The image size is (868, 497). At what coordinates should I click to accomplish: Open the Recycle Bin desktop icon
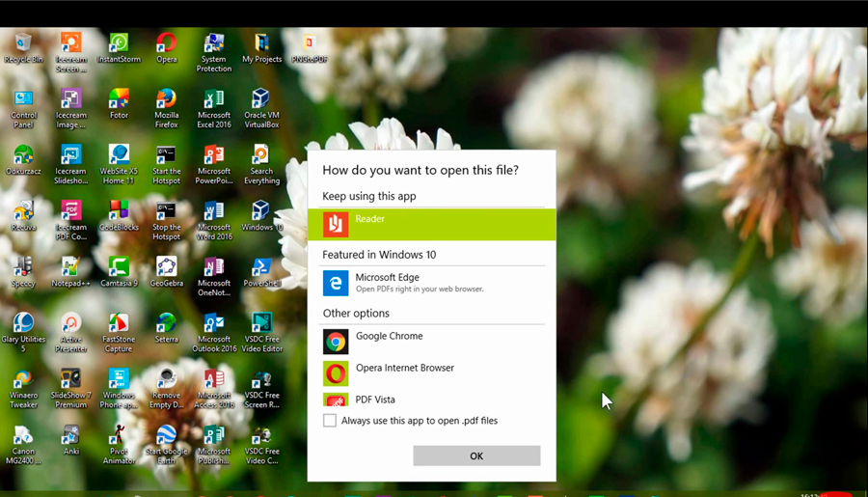click(x=23, y=47)
